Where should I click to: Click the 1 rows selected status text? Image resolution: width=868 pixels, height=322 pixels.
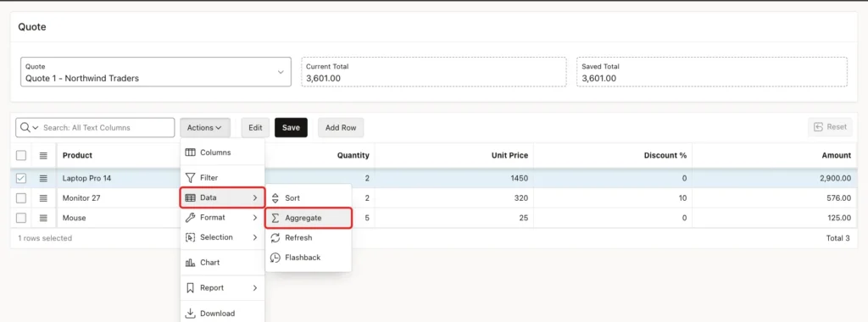[45, 238]
